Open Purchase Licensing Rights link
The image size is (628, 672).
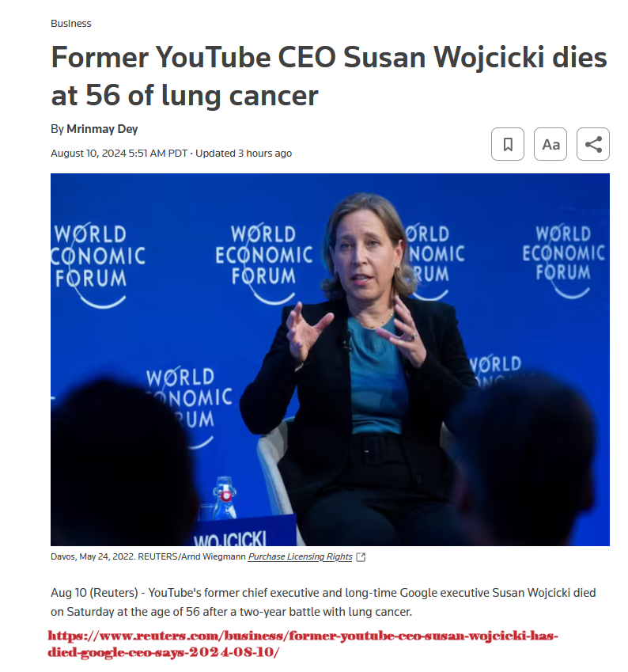click(x=300, y=556)
